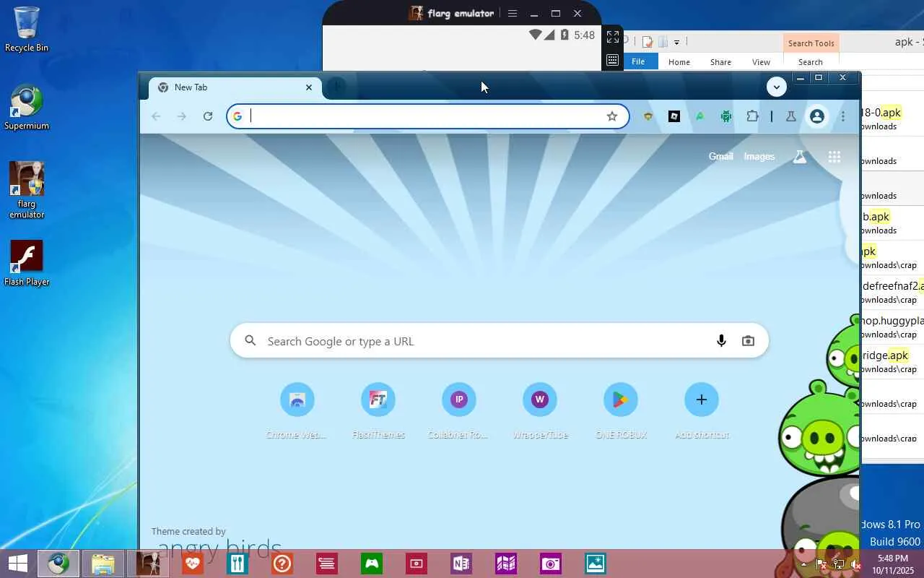The width and height of the screenshot is (924, 578).
Task: Open the Google apps grid
Action: 834,157
